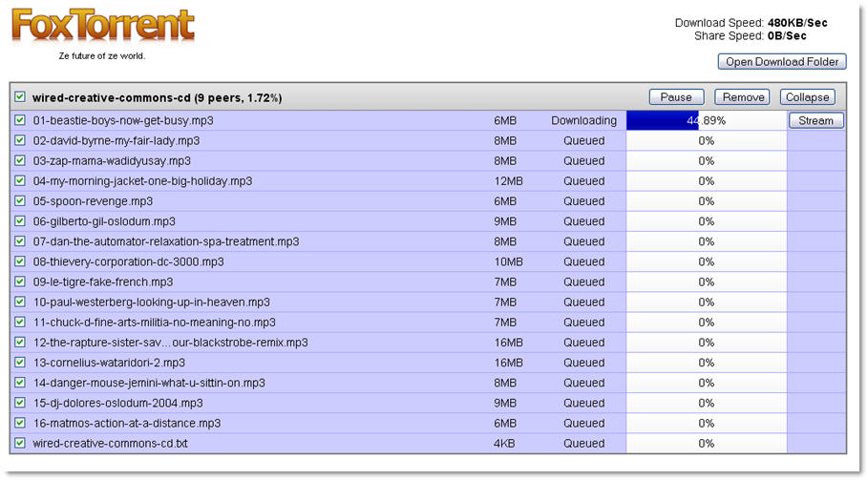Uncheck the whole wired-creative-commons-cd torrent checkbox
868x480 pixels.
click(20, 97)
